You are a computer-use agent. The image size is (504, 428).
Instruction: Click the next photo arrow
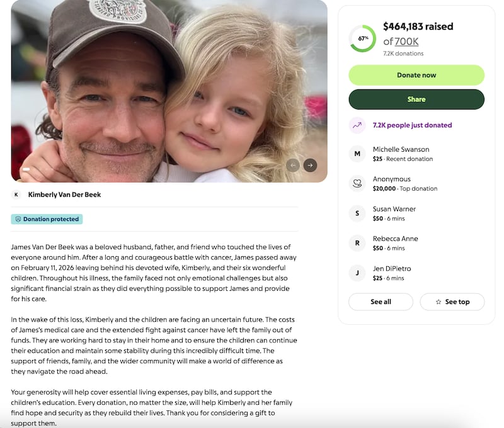click(309, 165)
